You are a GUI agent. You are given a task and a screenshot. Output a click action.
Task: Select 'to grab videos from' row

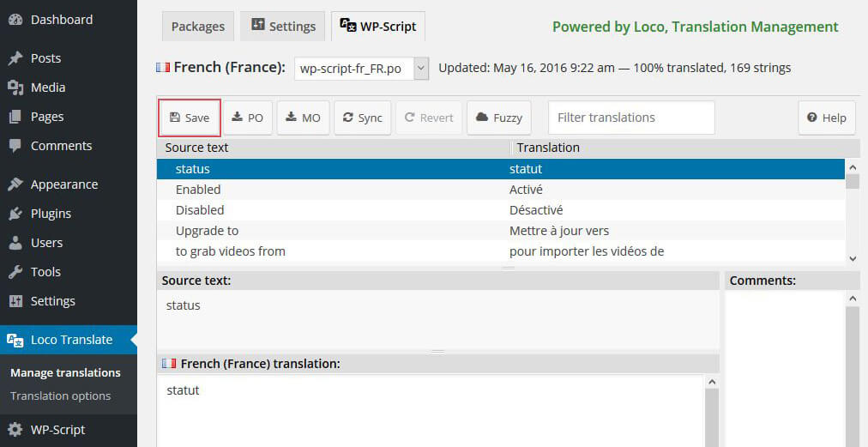(x=500, y=251)
